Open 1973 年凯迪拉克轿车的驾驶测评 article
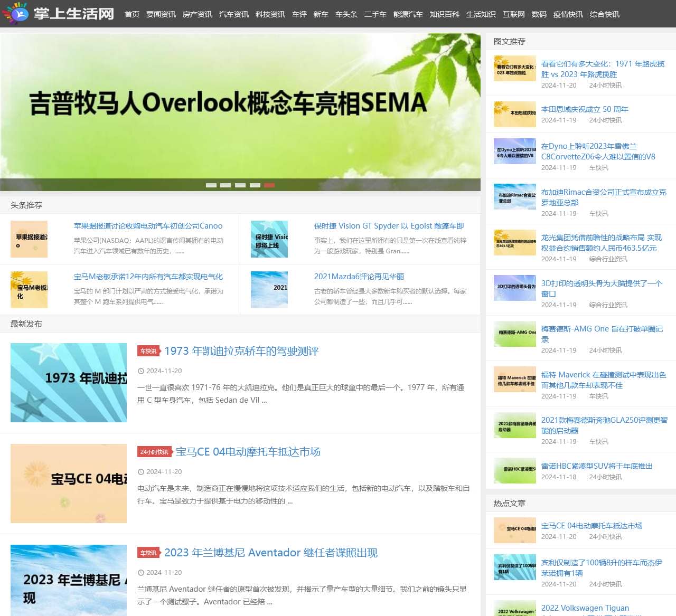 [241, 351]
